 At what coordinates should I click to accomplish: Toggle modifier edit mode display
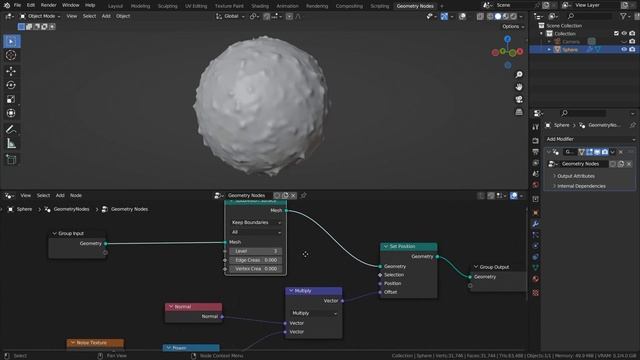click(x=589, y=152)
